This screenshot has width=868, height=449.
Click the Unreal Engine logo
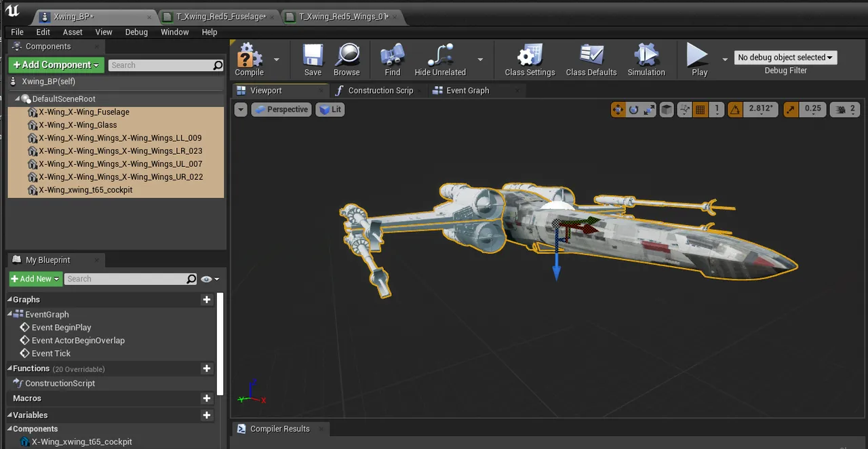pyautogui.click(x=12, y=12)
